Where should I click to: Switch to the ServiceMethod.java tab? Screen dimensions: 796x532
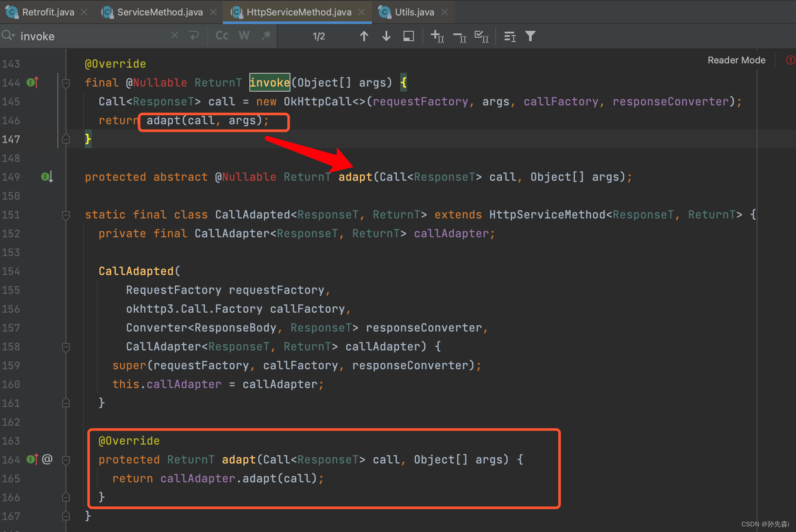(160, 12)
